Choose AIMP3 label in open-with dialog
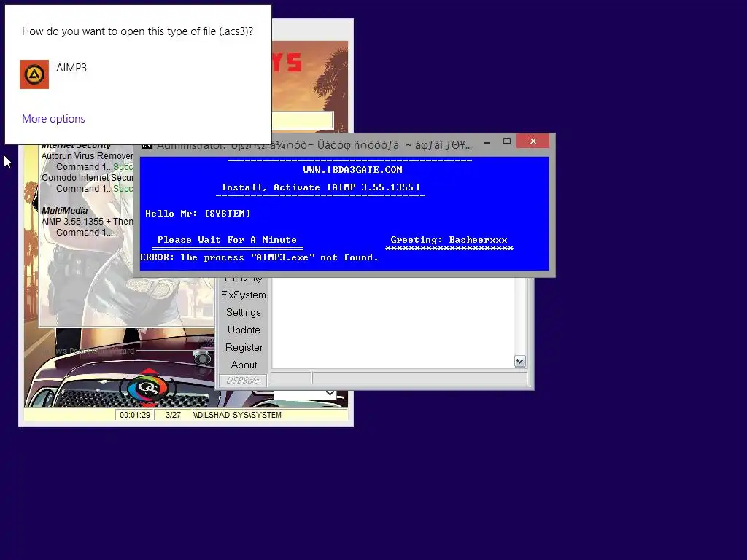Screen dimensions: 747x560 [x=71, y=68]
